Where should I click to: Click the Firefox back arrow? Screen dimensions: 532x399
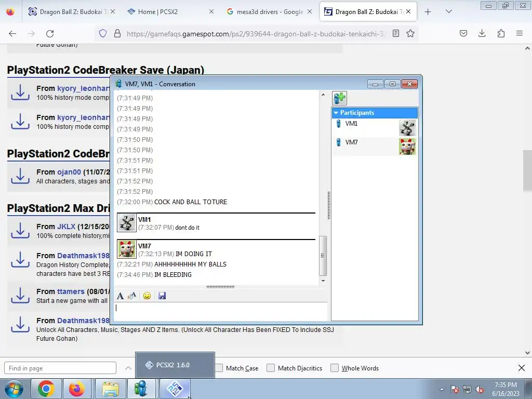(x=12, y=34)
